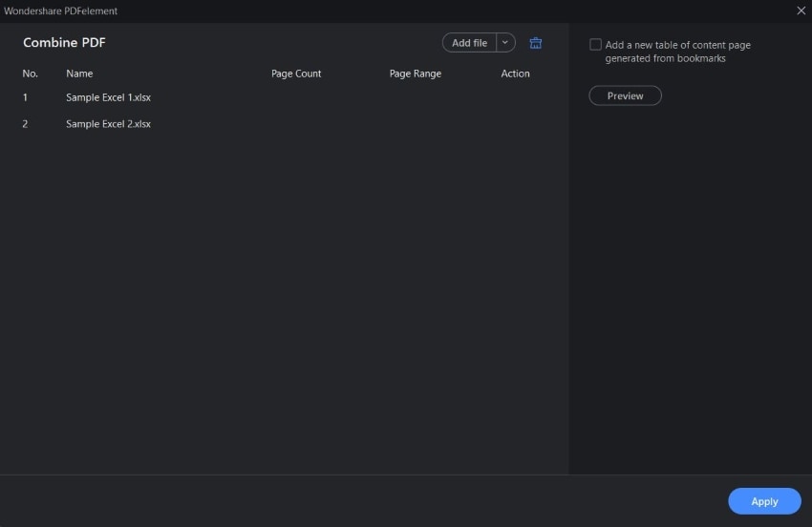
Task: Click the Combine PDF heading
Action: [64, 43]
